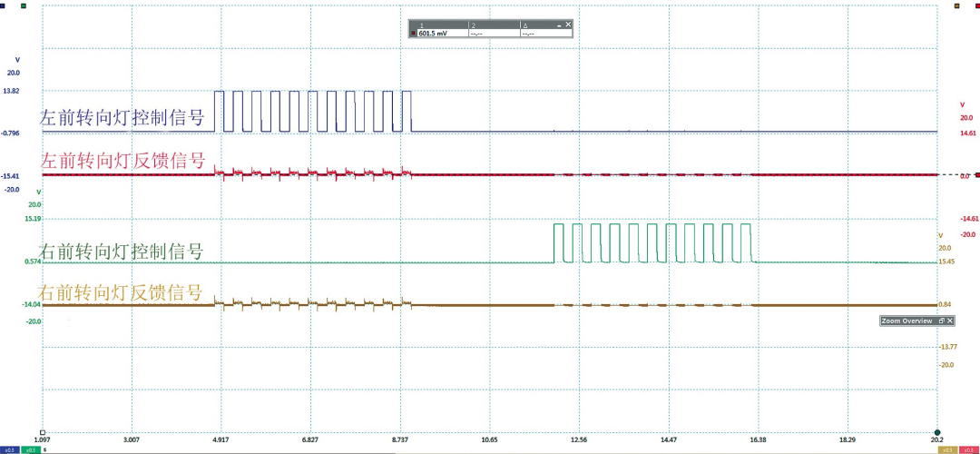The width and height of the screenshot is (980, 454).
Task: Close the ruler legend panel
Action: click(x=567, y=25)
